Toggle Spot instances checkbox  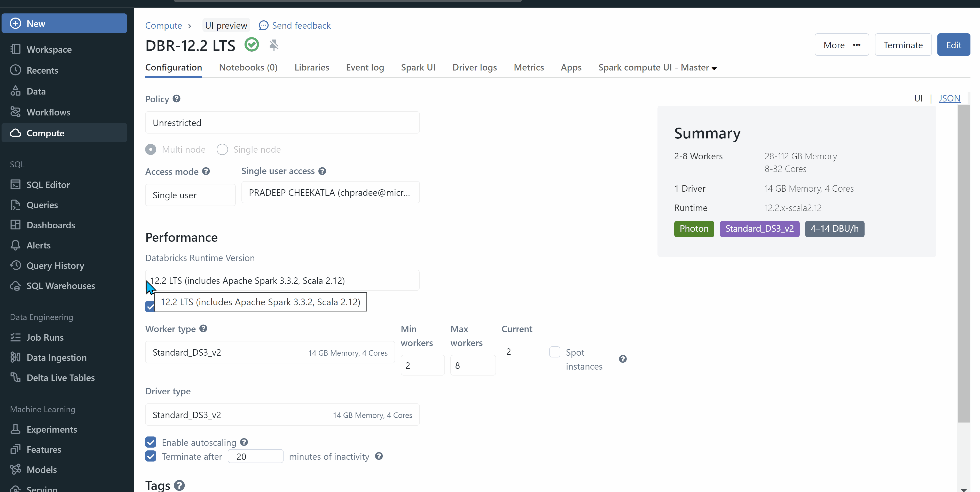coord(555,352)
